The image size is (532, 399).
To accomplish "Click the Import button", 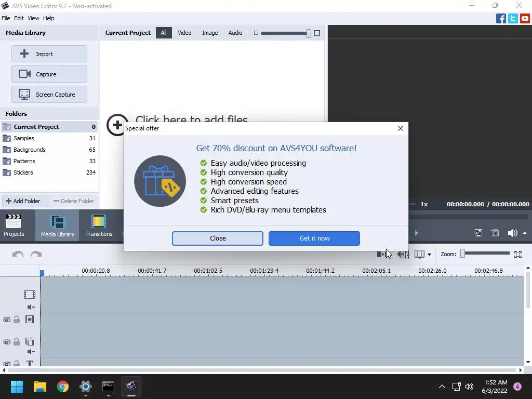I will click(x=49, y=54).
